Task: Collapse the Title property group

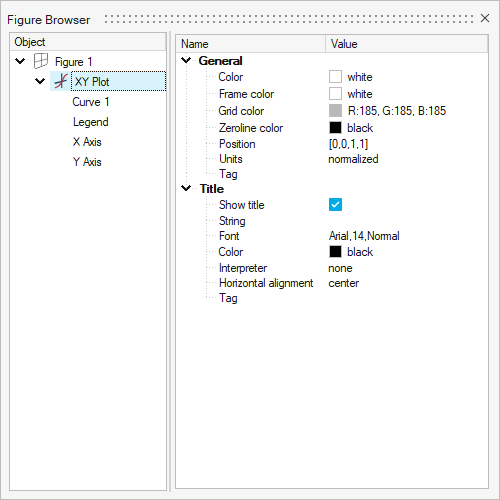Action: click(x=186, y=188)
